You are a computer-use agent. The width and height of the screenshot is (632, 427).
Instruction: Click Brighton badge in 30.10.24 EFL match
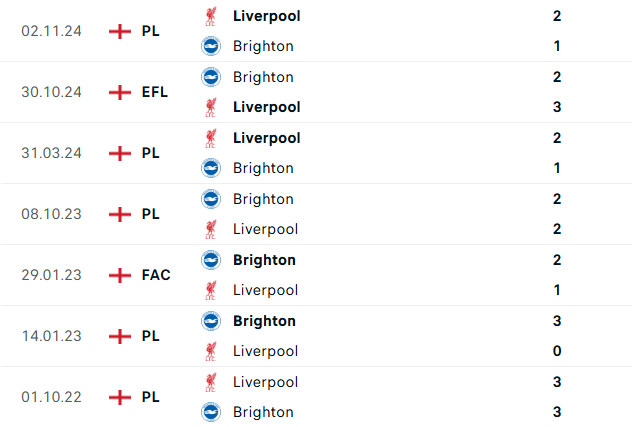point(211,77)
